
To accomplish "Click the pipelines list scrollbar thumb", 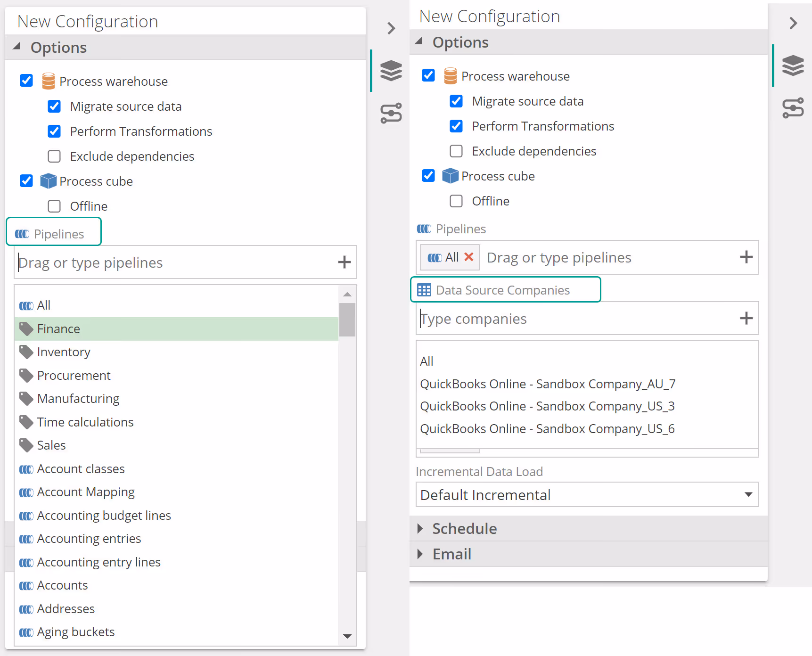I will click(x=347, y=320).
